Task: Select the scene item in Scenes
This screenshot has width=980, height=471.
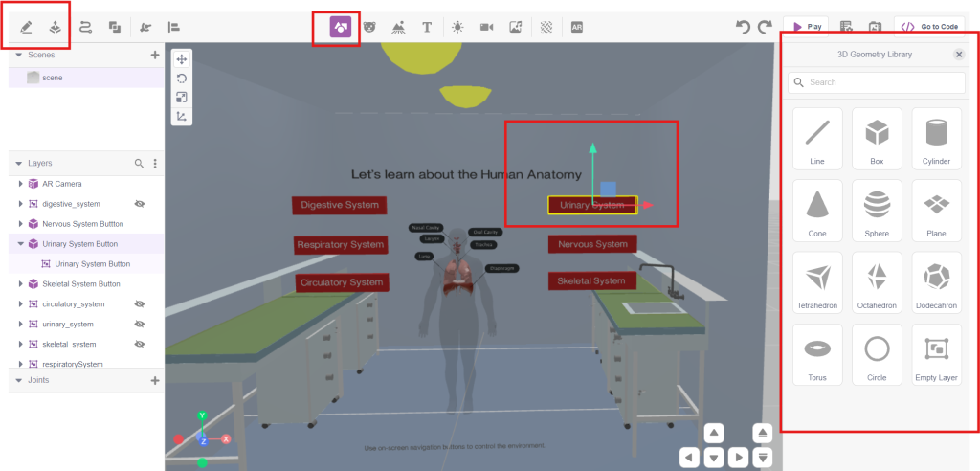Action: pyautogui.click(x=52, y=78)
